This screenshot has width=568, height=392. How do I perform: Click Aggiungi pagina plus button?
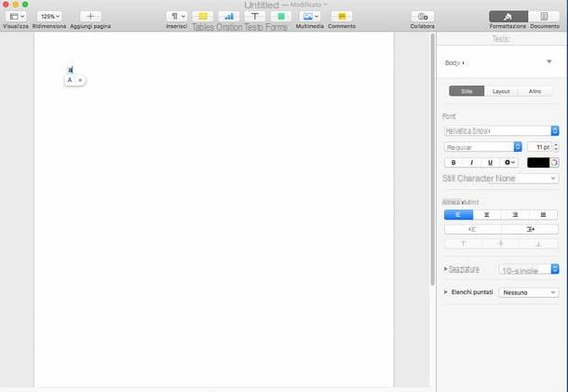(x=90, y=17)
